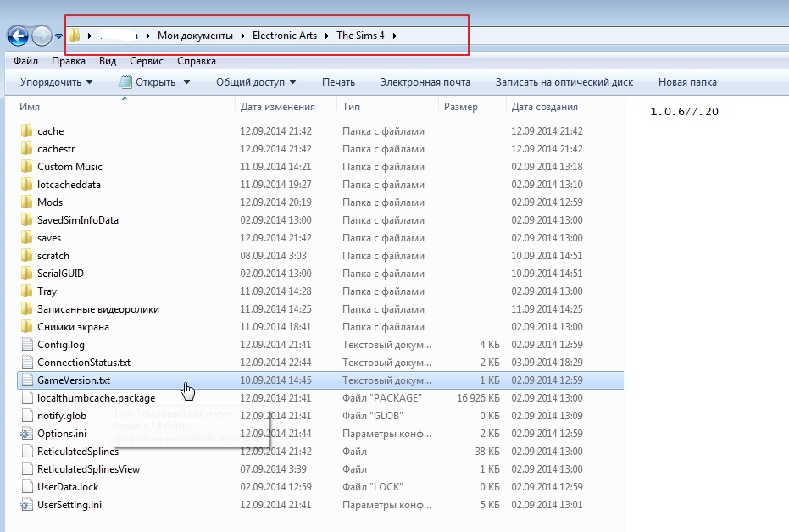The height and width of the screenshot is (532, 789).
Task: Select the Custom Music folder icon
Action: [x=26, y=166]
